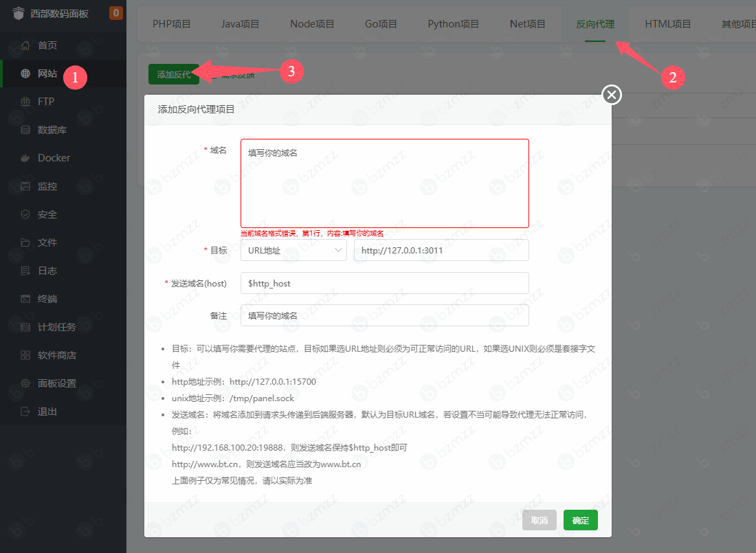The width and height of the screenshot is (756, 553).
Task: Select the HTML项目 tab
Action: [667, 24]
